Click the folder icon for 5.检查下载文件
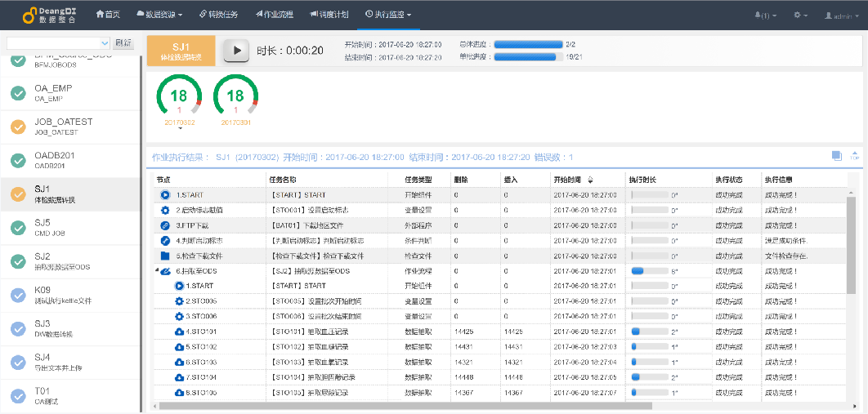Viewport: 868px width, 414px height. [165, 256]
